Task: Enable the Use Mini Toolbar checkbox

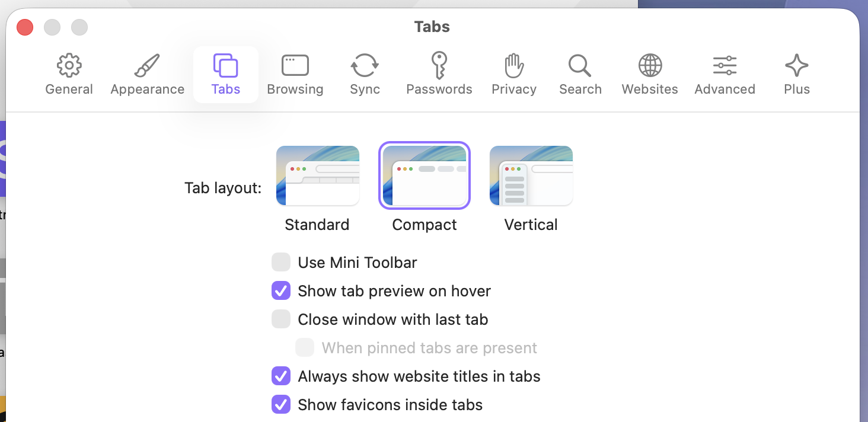Action: pos(281,263)
